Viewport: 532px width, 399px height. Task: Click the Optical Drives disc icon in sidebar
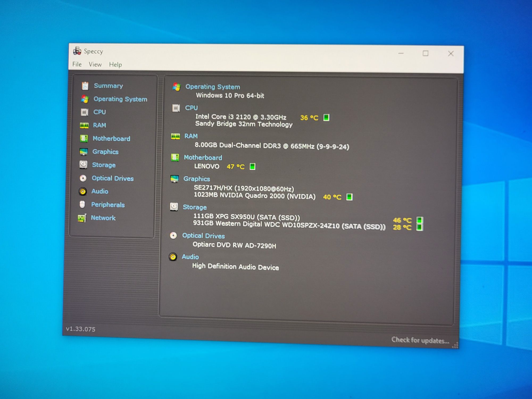[x=83, y=178]
